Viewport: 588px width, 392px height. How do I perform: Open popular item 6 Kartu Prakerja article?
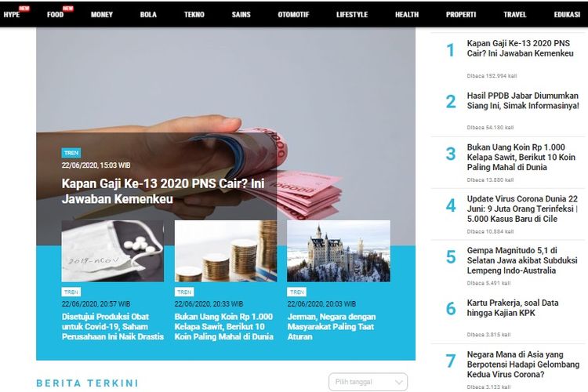(513, 307)
